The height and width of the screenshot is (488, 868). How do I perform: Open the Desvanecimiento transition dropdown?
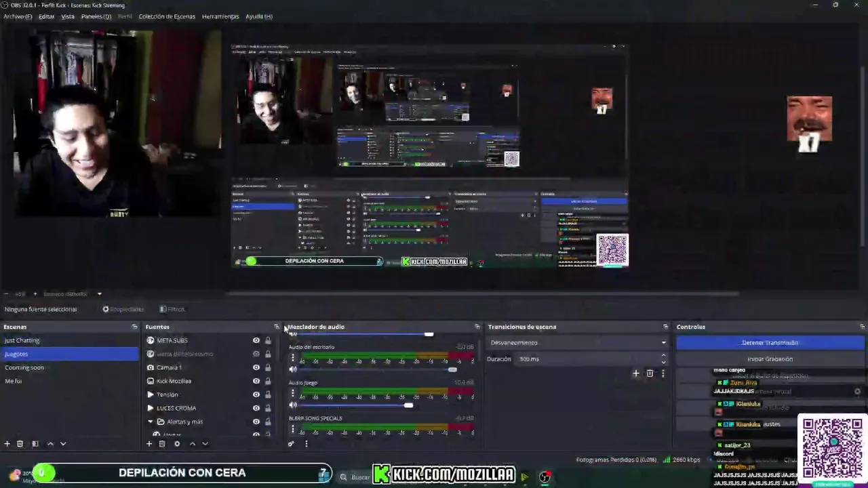click(578, 343)
